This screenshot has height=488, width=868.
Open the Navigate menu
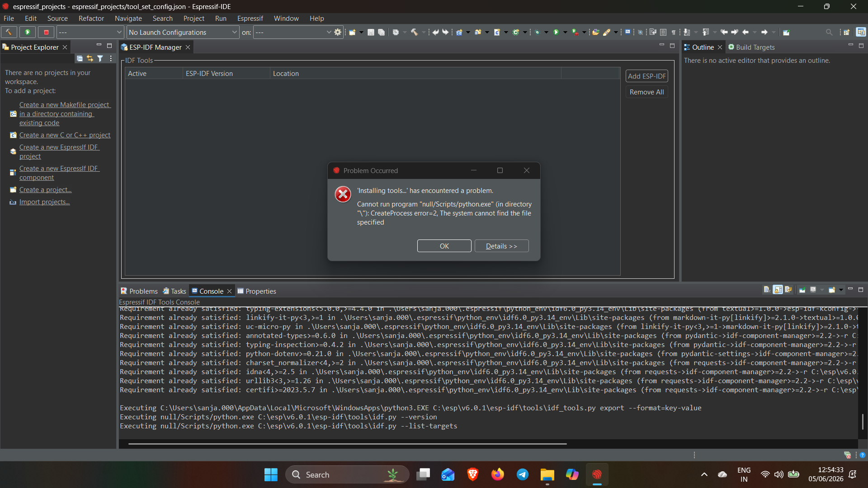coord(128,19)
